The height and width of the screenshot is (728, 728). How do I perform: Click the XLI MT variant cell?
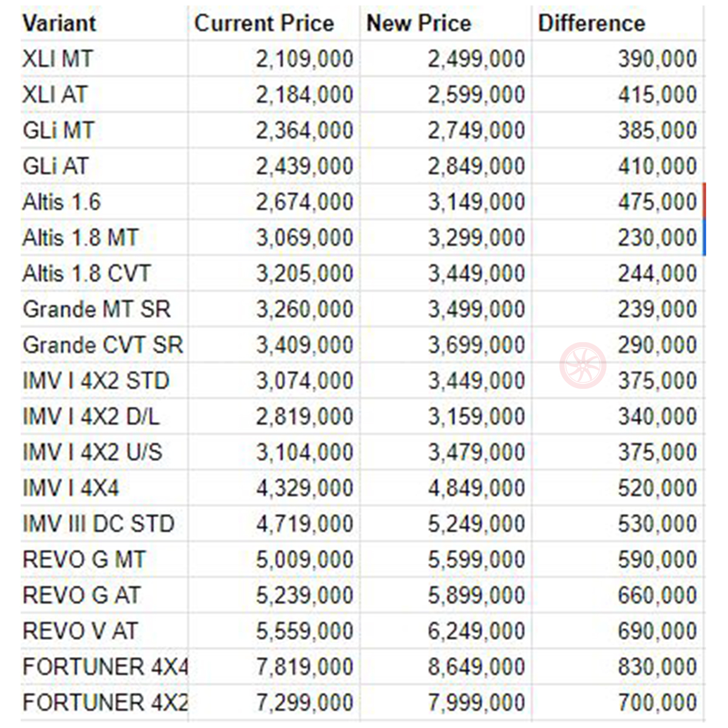pyautogui.click(x=104, y=59)
